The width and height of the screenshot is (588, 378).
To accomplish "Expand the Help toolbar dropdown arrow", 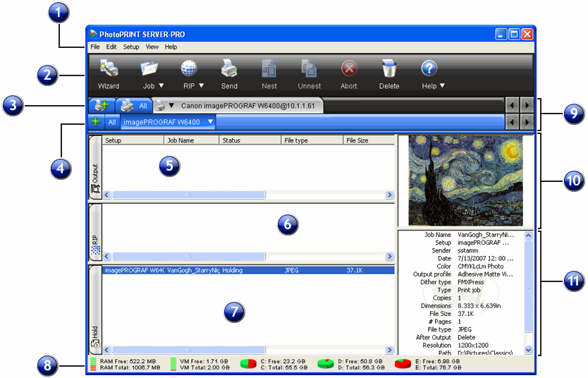I will 442,86.
